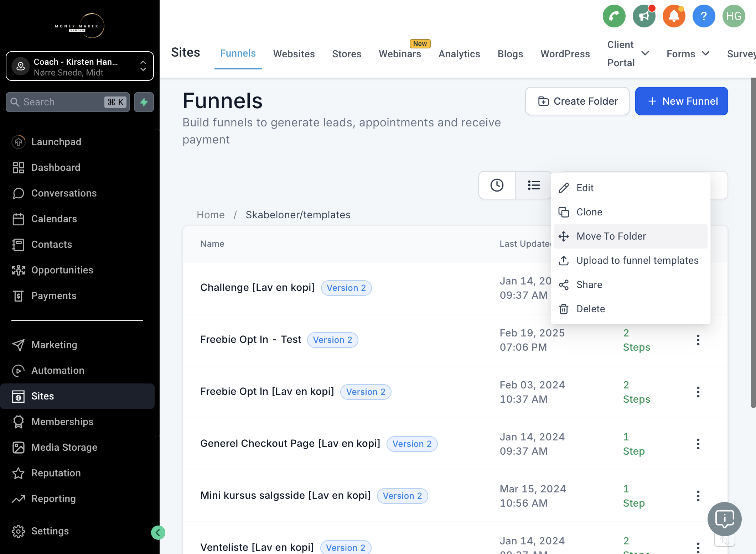This screenshot has width=756, height=554.
Task: Go to Dashboard in sidebar
Action: tap(56, 167)
